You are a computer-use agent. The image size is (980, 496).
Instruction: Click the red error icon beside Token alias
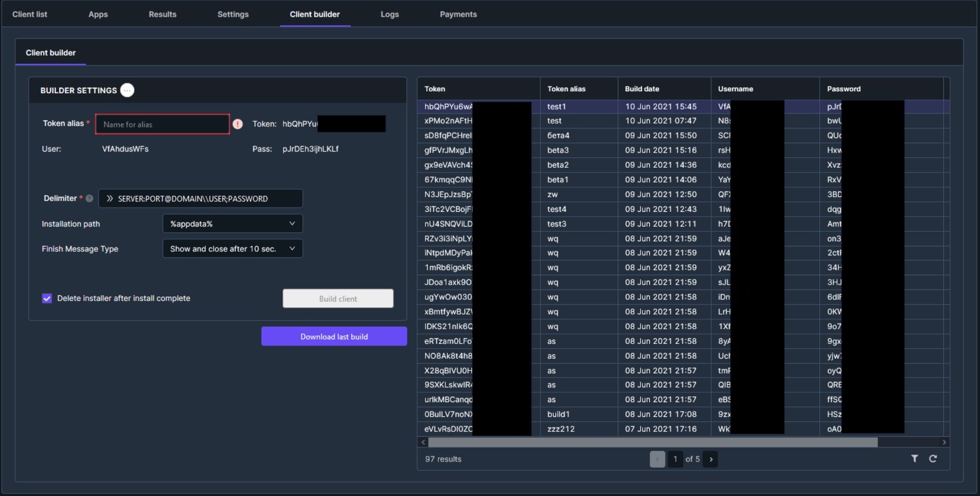coord(237,124)
